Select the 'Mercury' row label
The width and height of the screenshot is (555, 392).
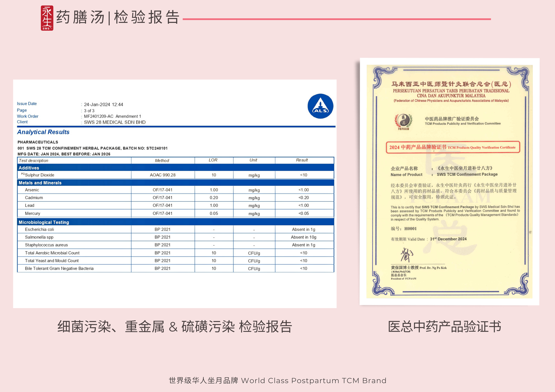[x=32, y=213]
